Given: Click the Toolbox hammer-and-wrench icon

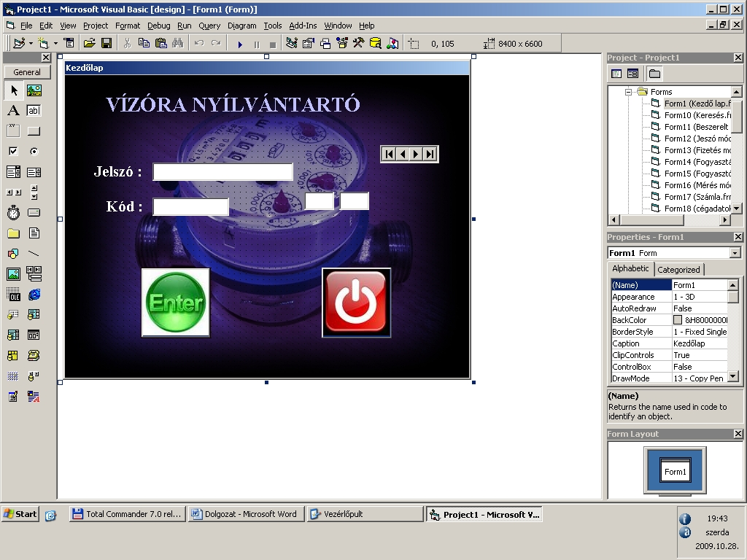Looking at the screenshot, I should click(x=359, y=43).
